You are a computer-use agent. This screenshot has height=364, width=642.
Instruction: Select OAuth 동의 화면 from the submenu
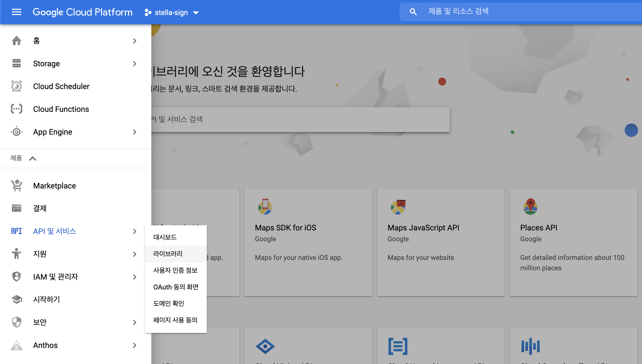[x=176, y=287]
